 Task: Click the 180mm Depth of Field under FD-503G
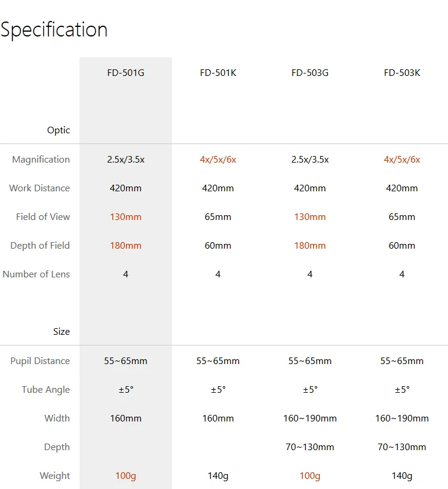pos(310,246)
